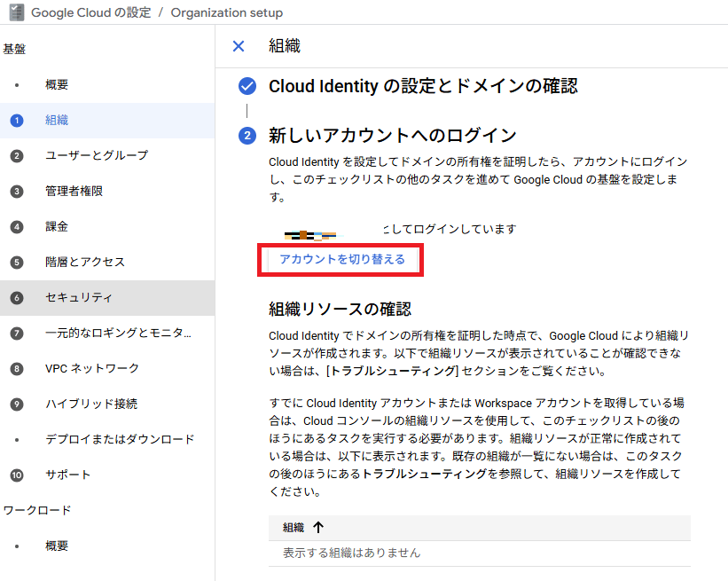Open 概要 under the ワークロード section
This screenshot has height=581, width=728.
[107, 546]
